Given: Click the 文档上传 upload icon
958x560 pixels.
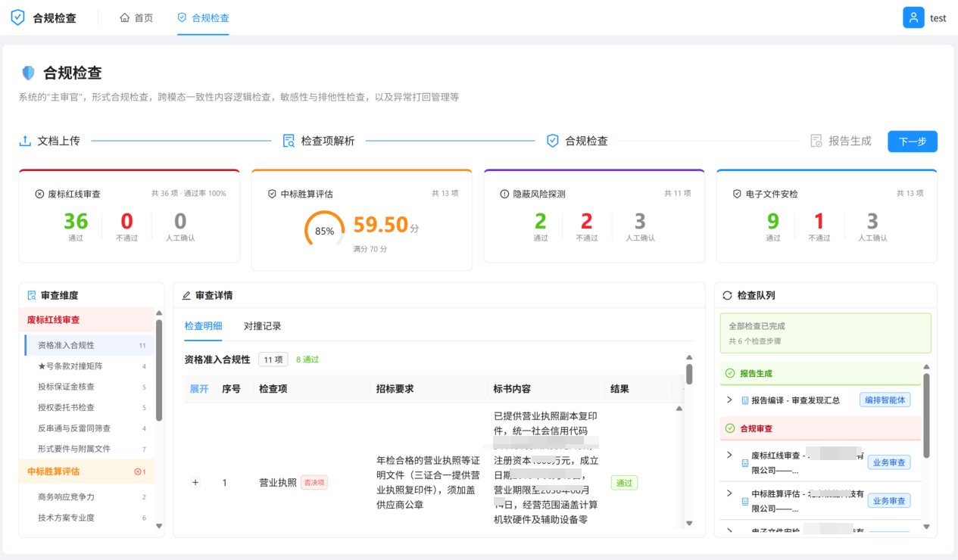Looking at the screenshot, I should 25,141.
